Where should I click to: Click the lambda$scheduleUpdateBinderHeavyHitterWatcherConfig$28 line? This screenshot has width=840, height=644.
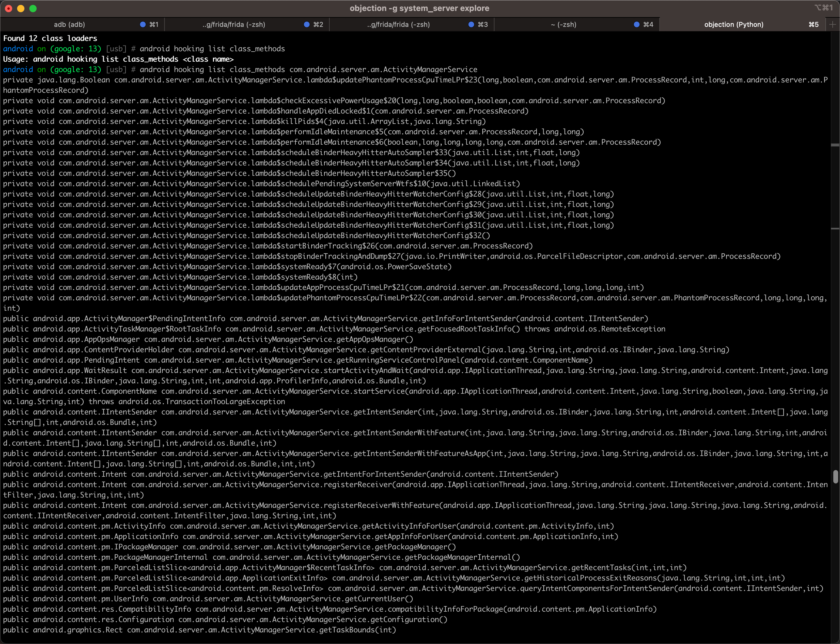coord(309,194)
